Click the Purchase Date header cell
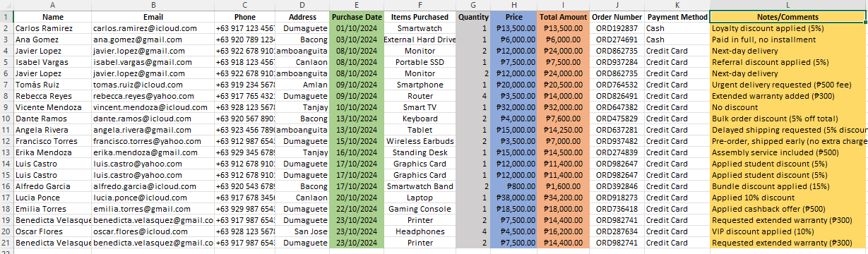Viewport: 868px width, 254px height. pyautogui.click(x=357, y=16)
